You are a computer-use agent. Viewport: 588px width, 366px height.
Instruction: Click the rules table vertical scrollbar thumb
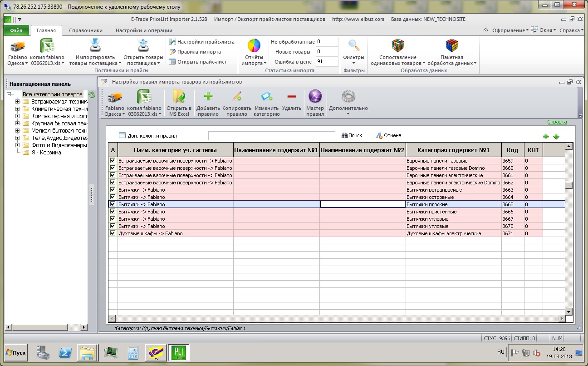click(568, 185)
